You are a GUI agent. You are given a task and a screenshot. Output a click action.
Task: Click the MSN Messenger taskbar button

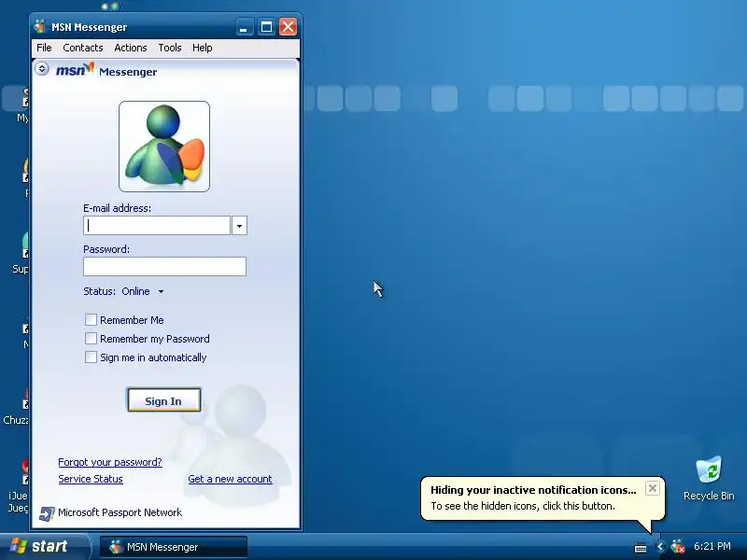(x=174, y=547)
